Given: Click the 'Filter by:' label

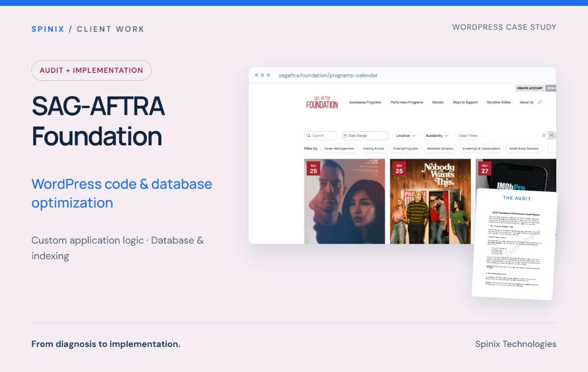Looking at the screenshot, I should tap(311, 148).
